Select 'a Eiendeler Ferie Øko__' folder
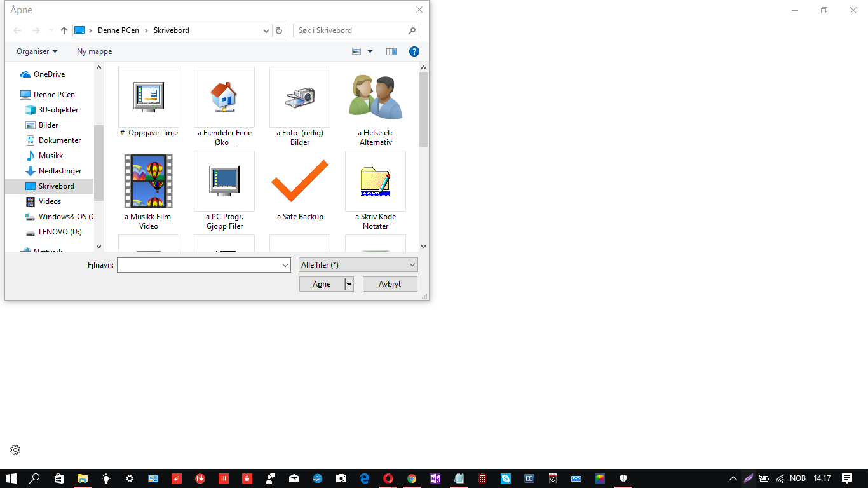Viewport: 868px width, 488px height. point(224,107)
